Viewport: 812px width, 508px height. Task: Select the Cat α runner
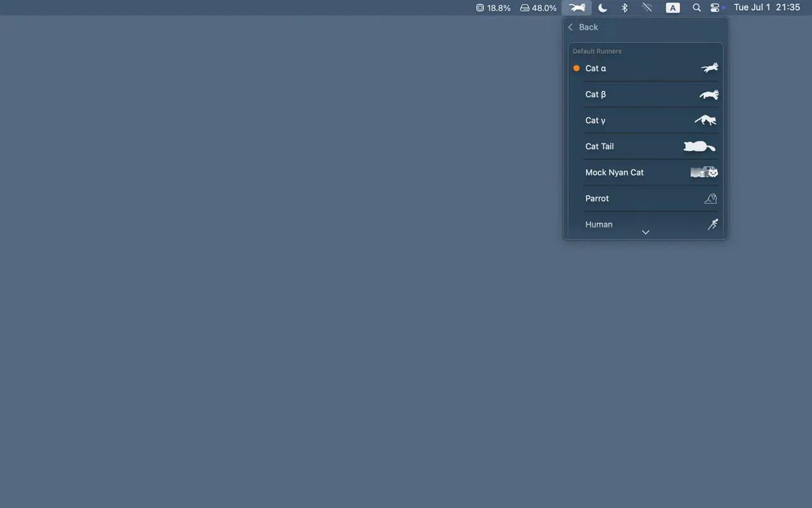click(645, 68)
